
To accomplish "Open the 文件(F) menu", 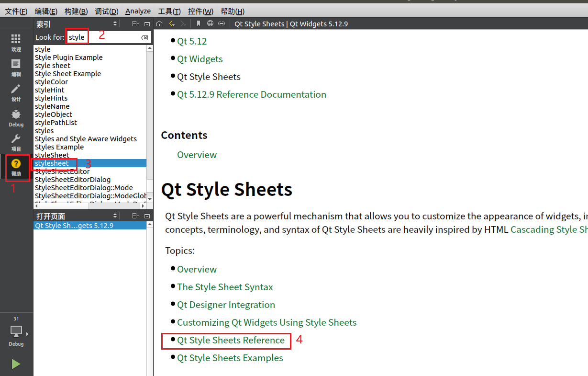I will click(x=16, y=11).
